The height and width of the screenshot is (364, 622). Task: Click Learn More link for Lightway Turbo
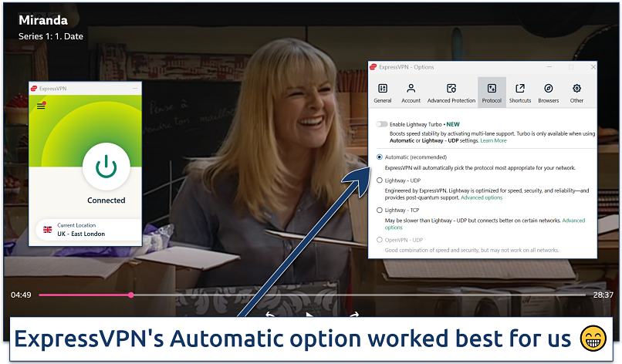(494, 141)
